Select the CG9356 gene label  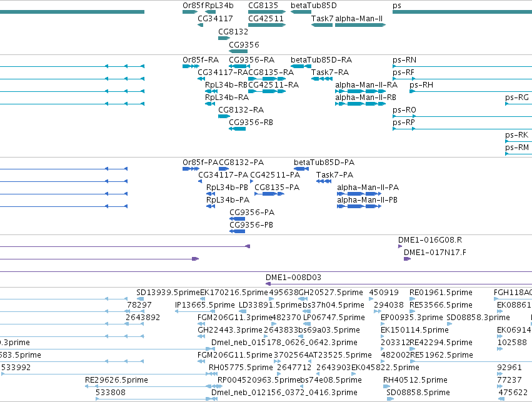point(244,45)
